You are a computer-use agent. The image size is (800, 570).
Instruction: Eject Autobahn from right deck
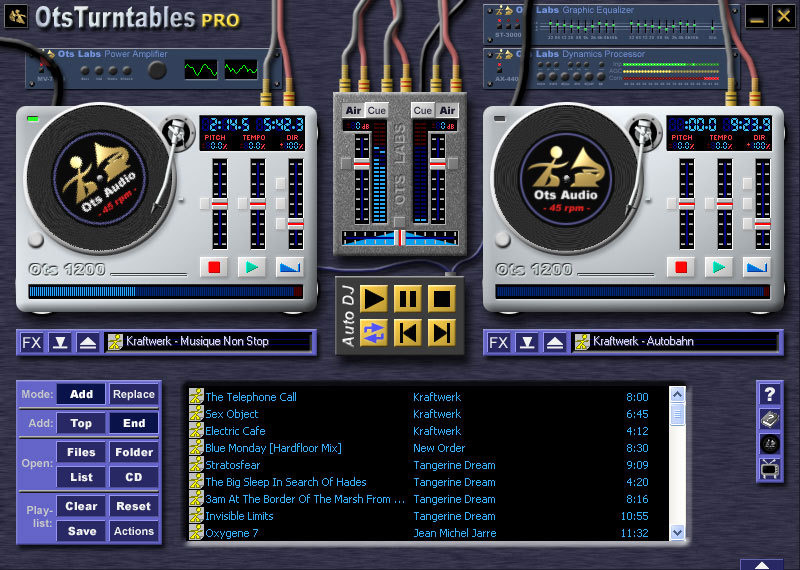pyautogui.click(x=555, y=342)
